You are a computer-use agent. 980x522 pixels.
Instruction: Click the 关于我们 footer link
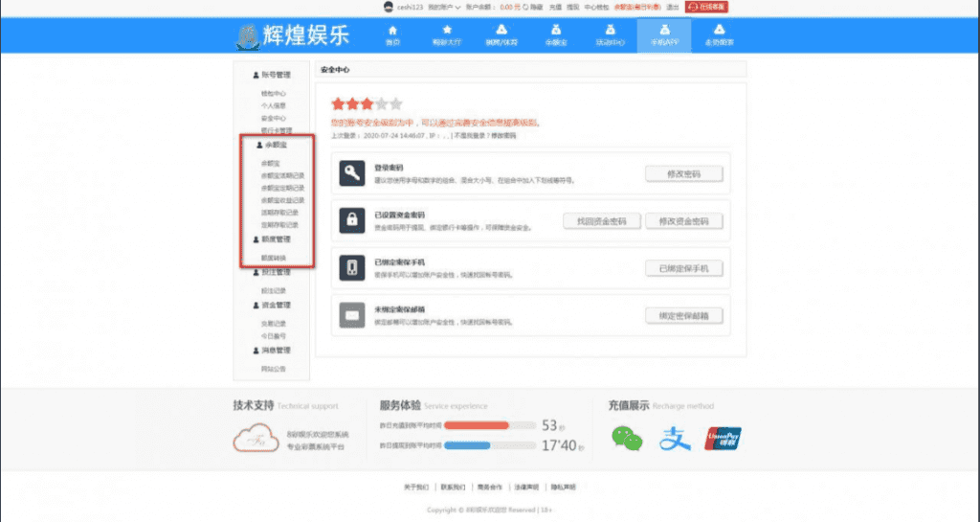[x=416, y=487]
